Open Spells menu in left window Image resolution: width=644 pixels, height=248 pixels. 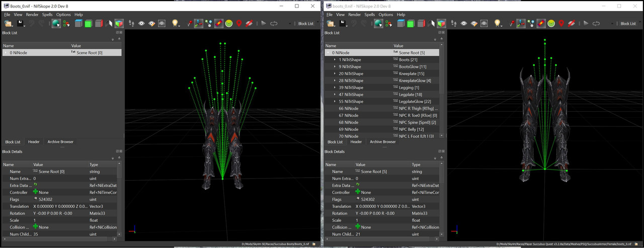pos(47,15)
